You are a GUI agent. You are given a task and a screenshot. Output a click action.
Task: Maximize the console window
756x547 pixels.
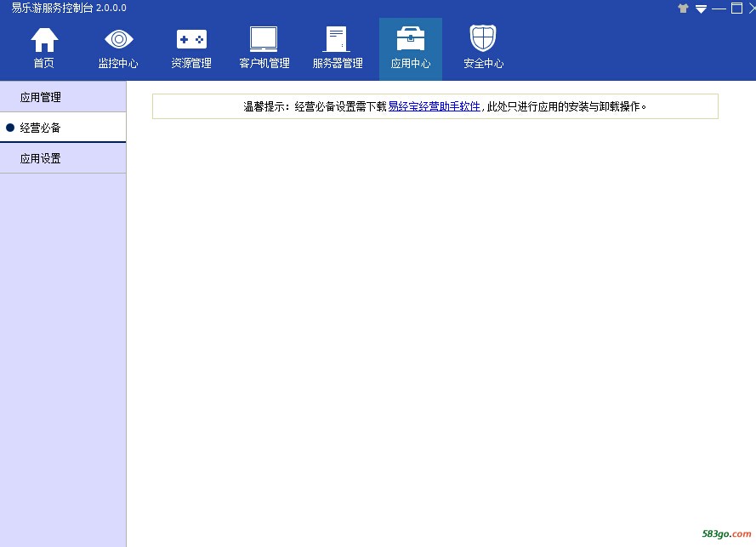[x=736, y=9]
